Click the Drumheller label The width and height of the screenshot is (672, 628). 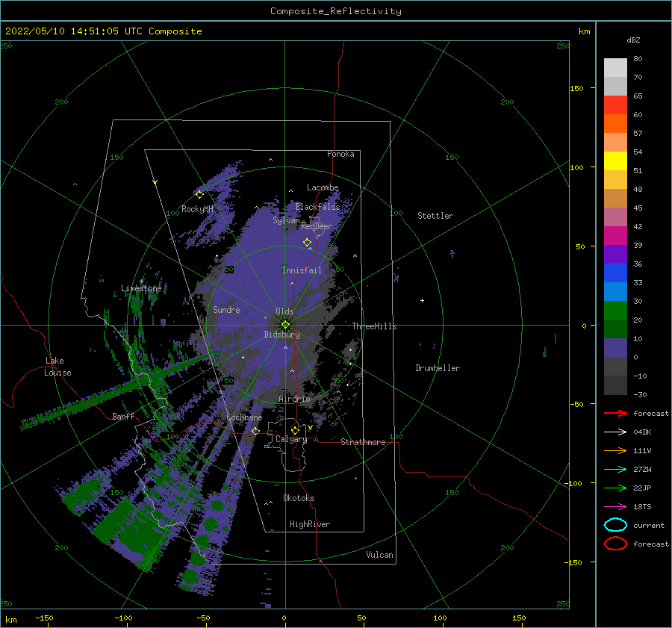438,368
